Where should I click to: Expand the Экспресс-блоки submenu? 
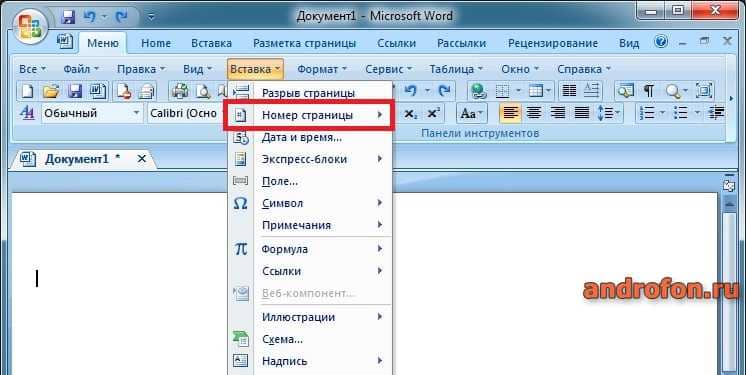point(311,159)
